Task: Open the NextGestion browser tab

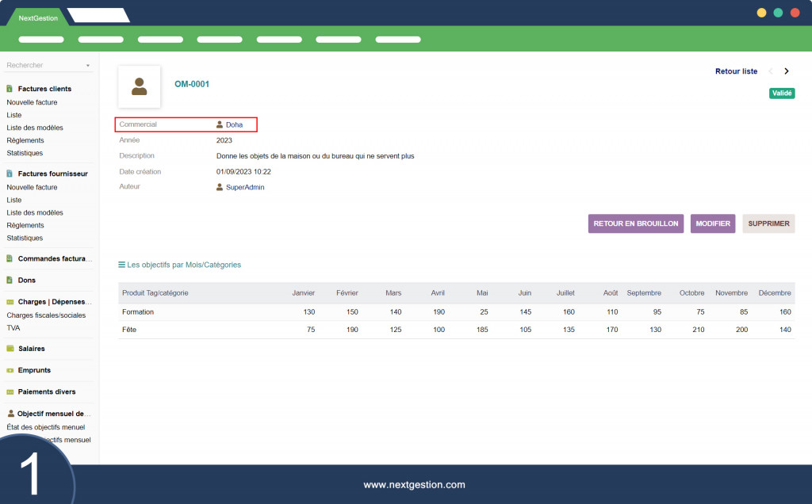Action: pyautogui.click(x=38, y=17)
